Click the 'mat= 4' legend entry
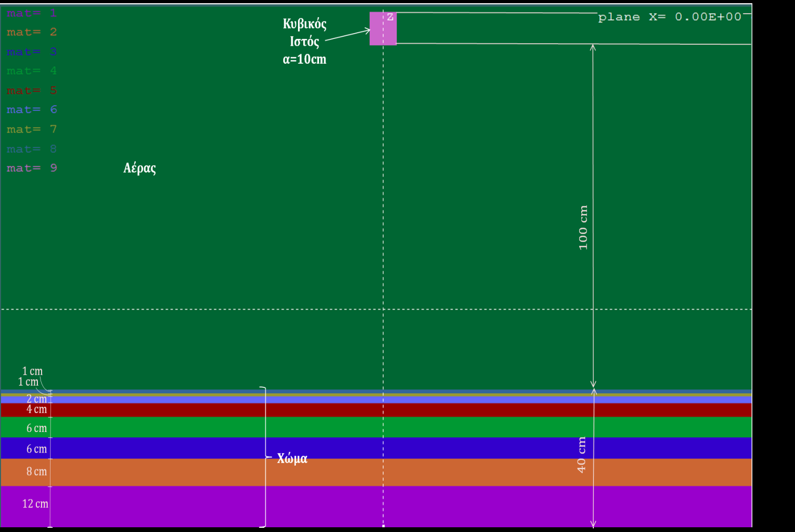 coord(32,71)
